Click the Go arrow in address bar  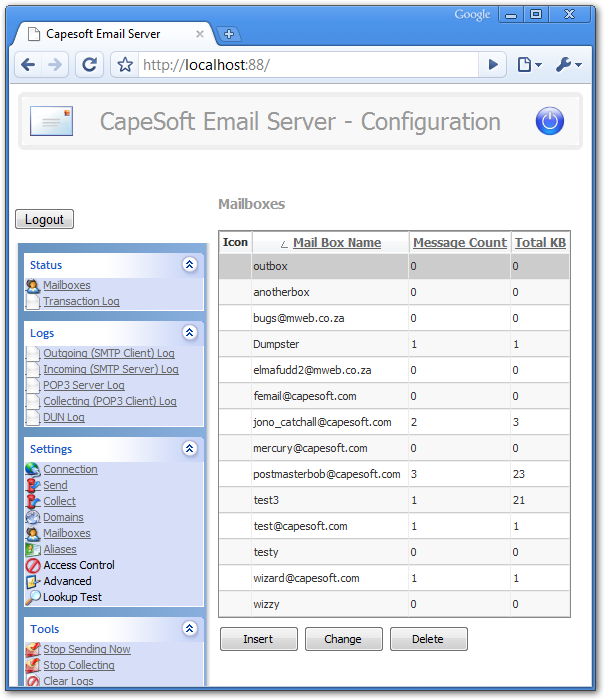point(492,65)
